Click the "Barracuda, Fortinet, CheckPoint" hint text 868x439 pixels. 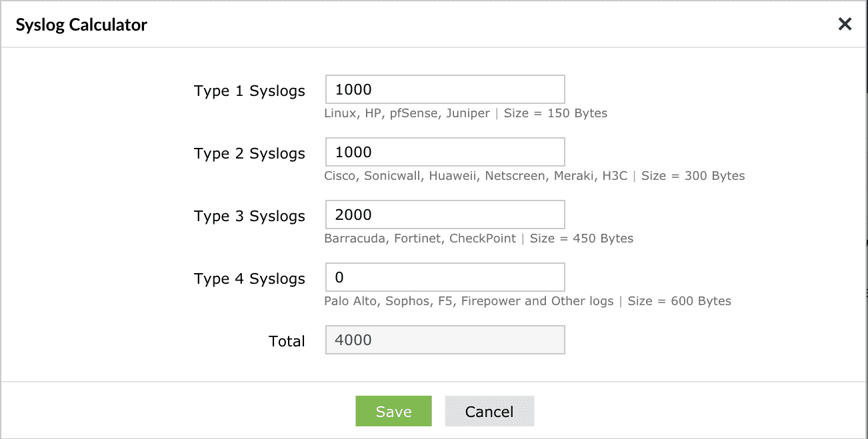click(420, 238)
